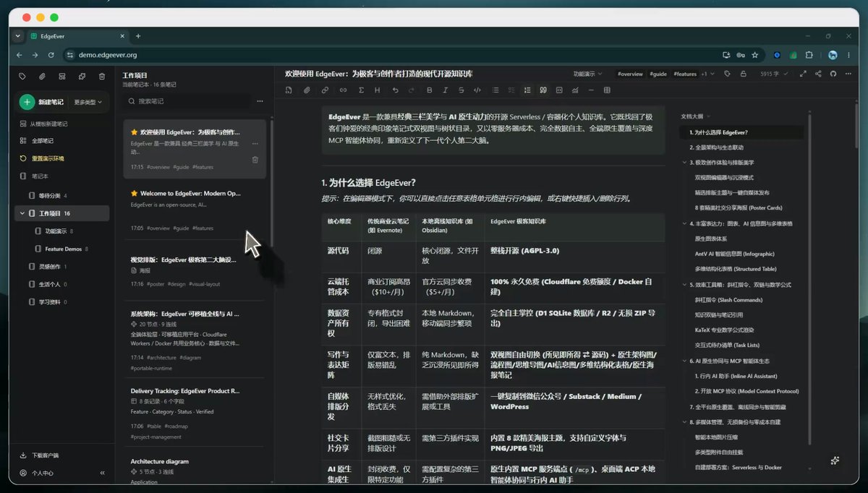
Task: Toggle the note lock icon
Action: pos(745,74)
